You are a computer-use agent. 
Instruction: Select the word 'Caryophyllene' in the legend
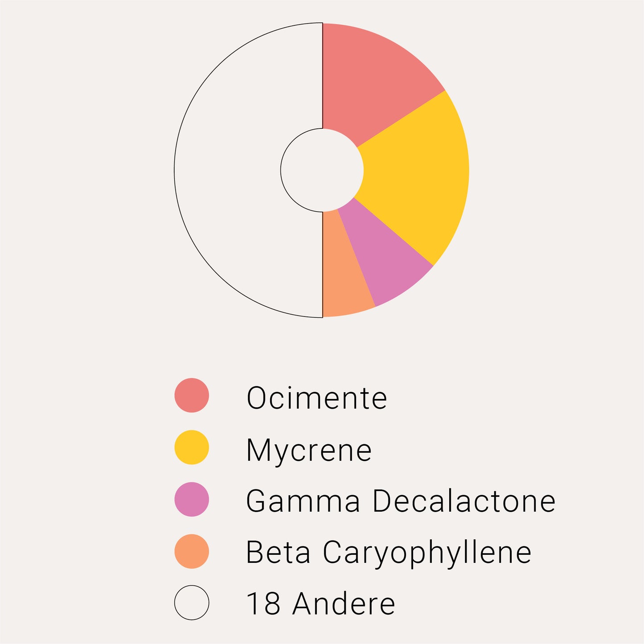(x=427, y=553)
